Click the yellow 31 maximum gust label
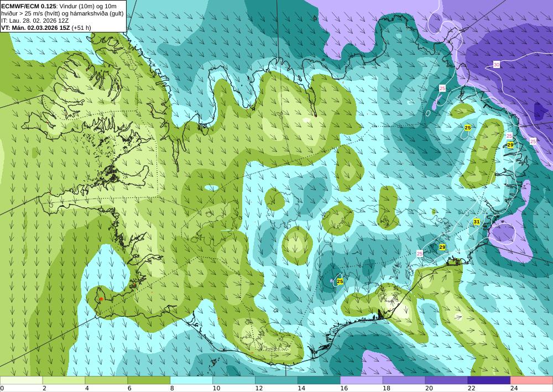Viewport: 553px width, 392px height. [477, 222]
